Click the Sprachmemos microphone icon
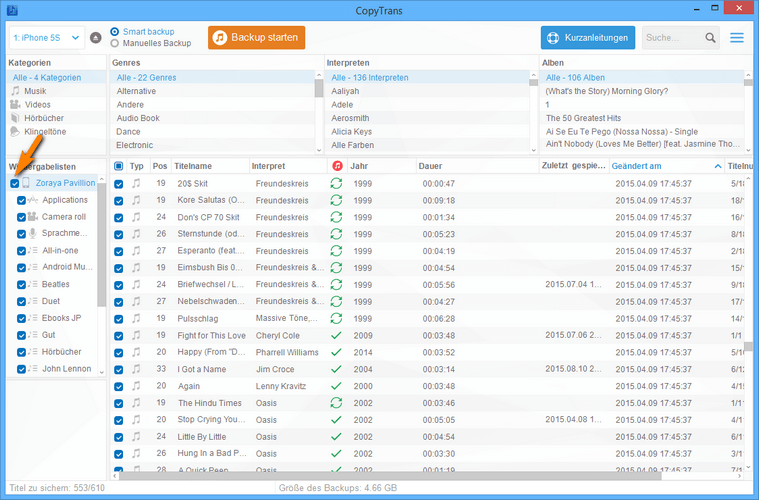Image resolution: width=759 pixels, height=500 pixels. coord(33,233)
